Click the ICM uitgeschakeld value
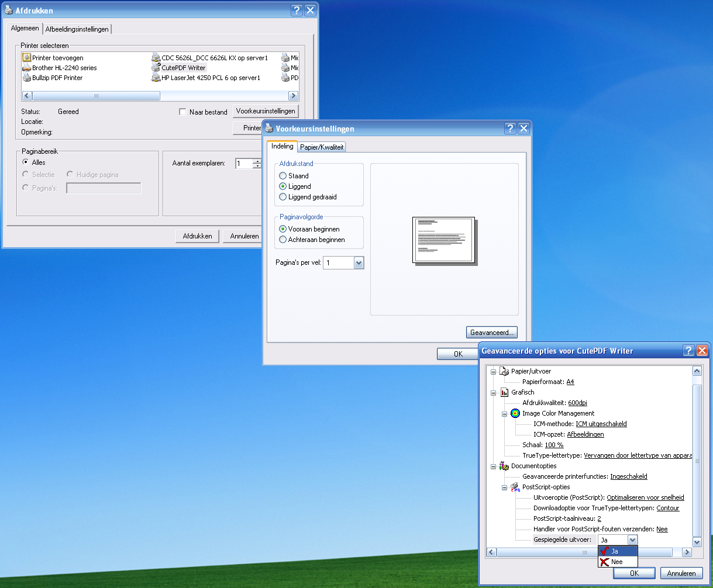Image resolution: width=713 pixels, height=588 pixels. [601, 424]
